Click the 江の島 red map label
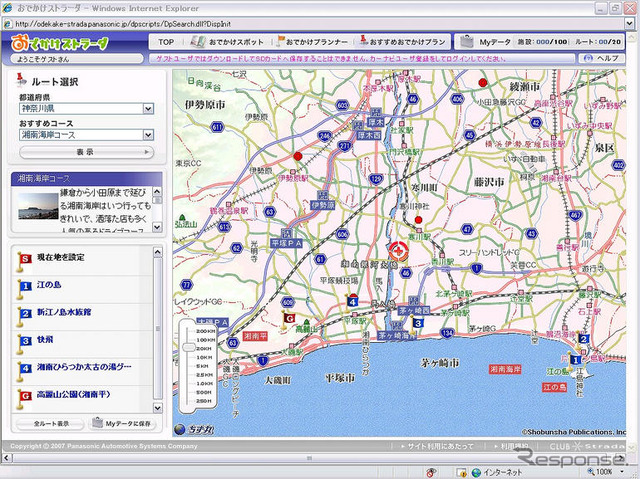This screenshot has height=479, width=640. 554,386
